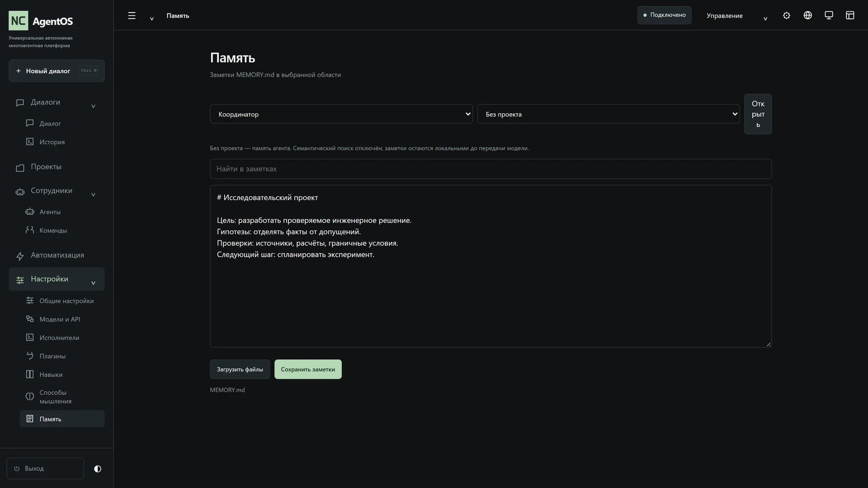
Task: Click the Память notes icon
Action: [x=30, y=419]
